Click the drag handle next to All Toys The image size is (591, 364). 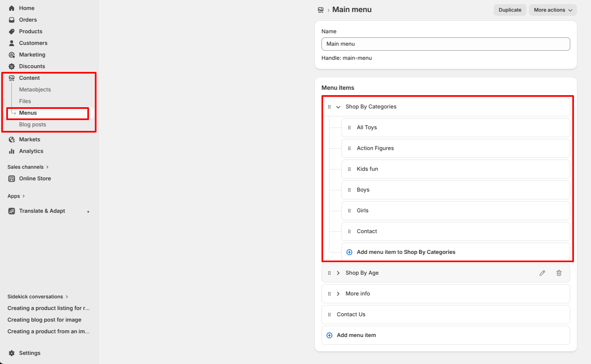tap(349, 128)
